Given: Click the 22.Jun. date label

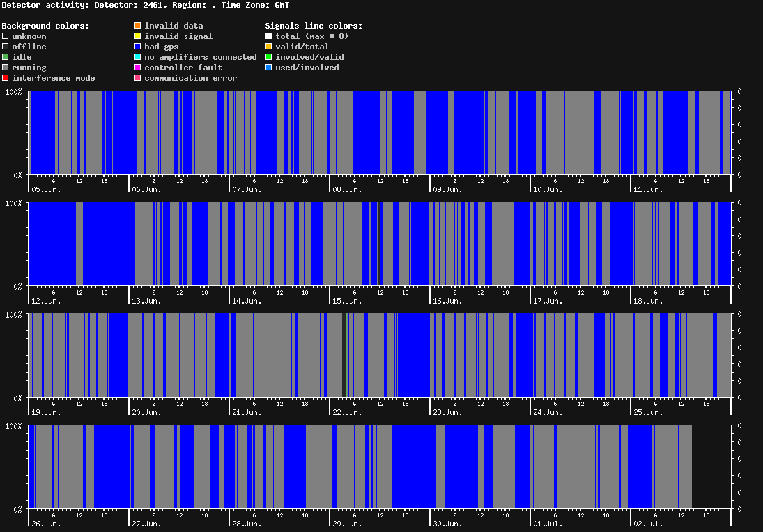Looking at the screenshot, I should (348, 412).
